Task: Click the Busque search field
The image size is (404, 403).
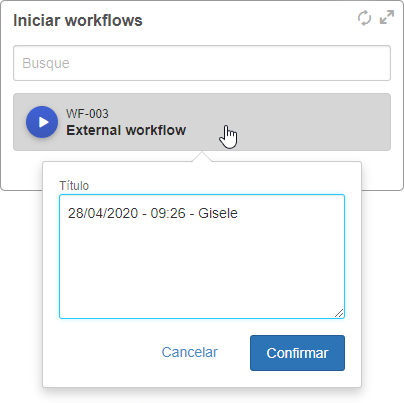Action: [202, 63]
